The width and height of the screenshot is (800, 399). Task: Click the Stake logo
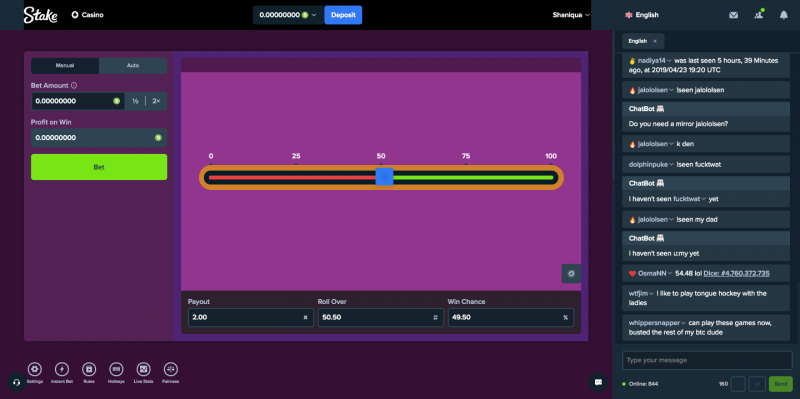(40, 15)
